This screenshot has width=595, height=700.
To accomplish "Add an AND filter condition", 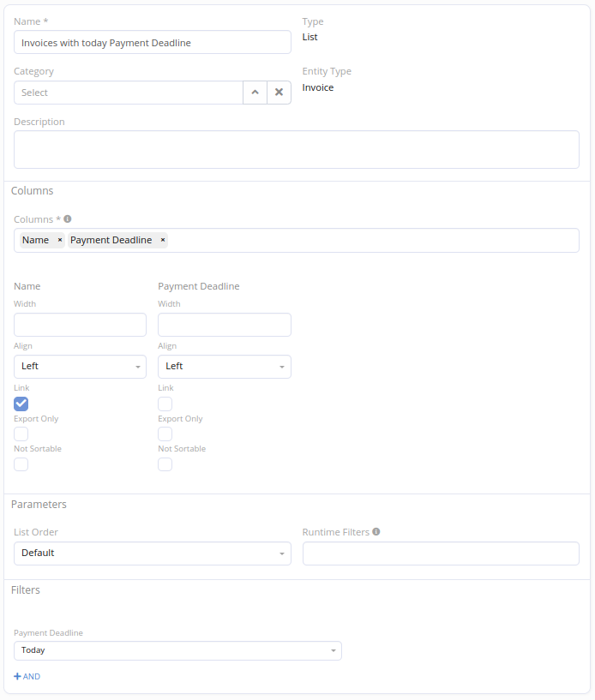I will click(x=27, y=677).
